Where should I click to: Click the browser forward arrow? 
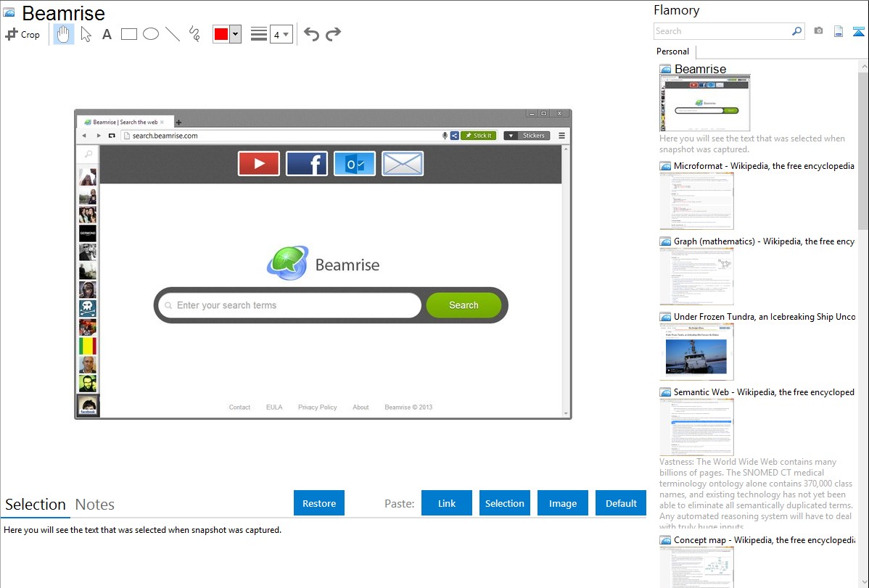point(99,136)
